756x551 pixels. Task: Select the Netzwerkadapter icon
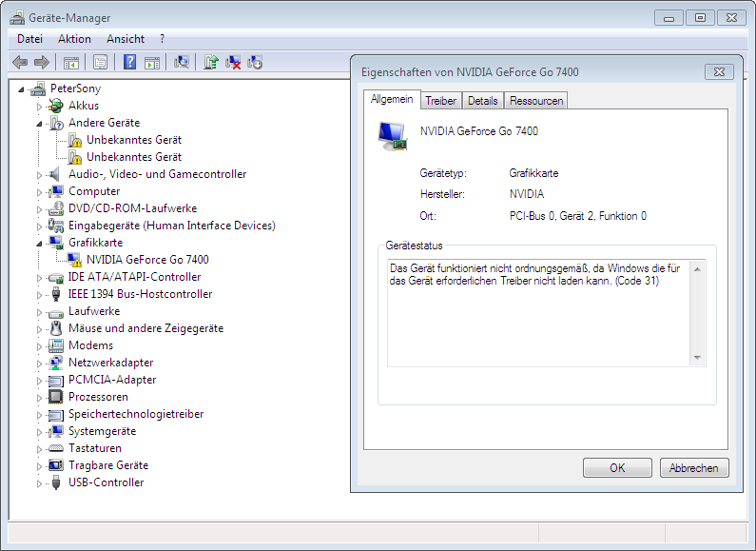tap(56, 363)
